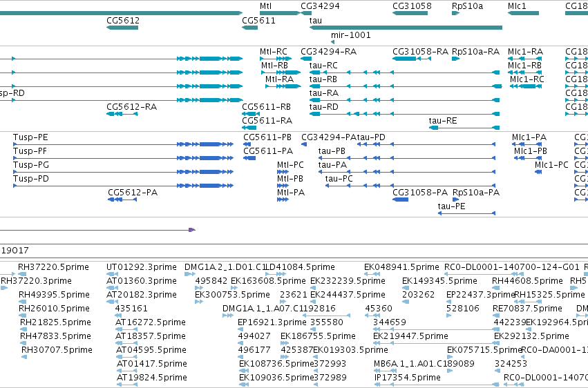Click the CG5612-PA protein label

[x=133, y=193]
